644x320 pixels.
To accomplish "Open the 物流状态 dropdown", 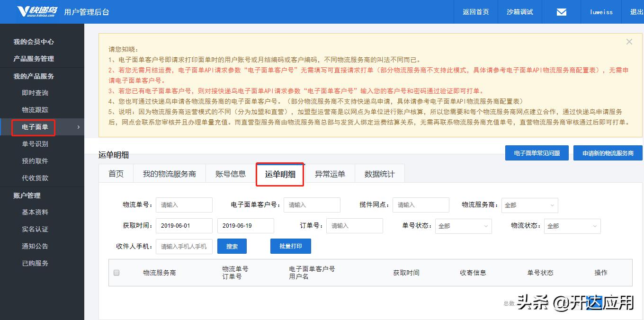I will [x=572, y=226].
